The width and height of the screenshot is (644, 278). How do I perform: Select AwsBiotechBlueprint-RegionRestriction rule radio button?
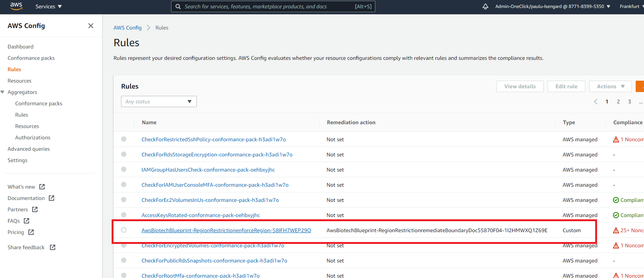pos(124,230)
